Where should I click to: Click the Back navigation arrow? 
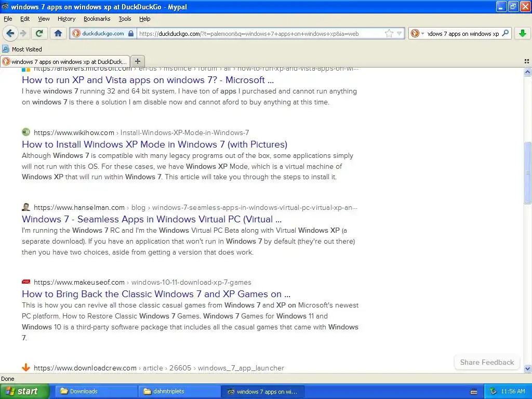(x=10, y=33)
